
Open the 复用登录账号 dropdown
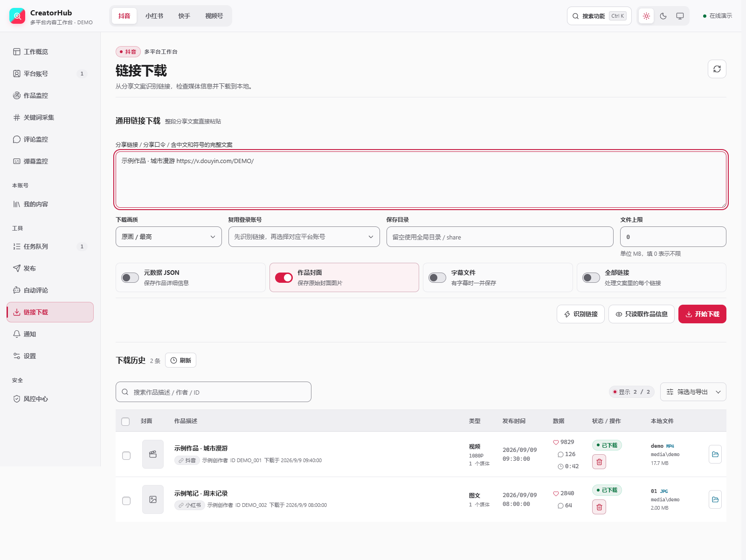(x=304, y=237)
